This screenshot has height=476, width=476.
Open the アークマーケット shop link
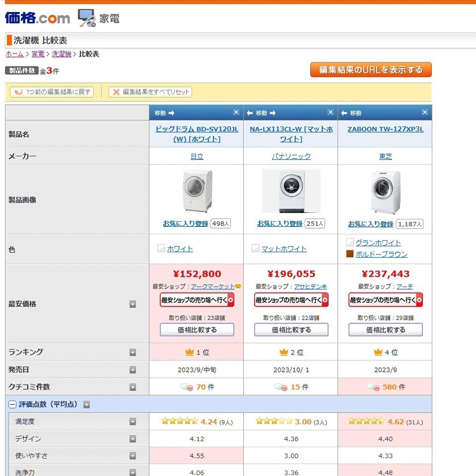[x=213, y=286]
